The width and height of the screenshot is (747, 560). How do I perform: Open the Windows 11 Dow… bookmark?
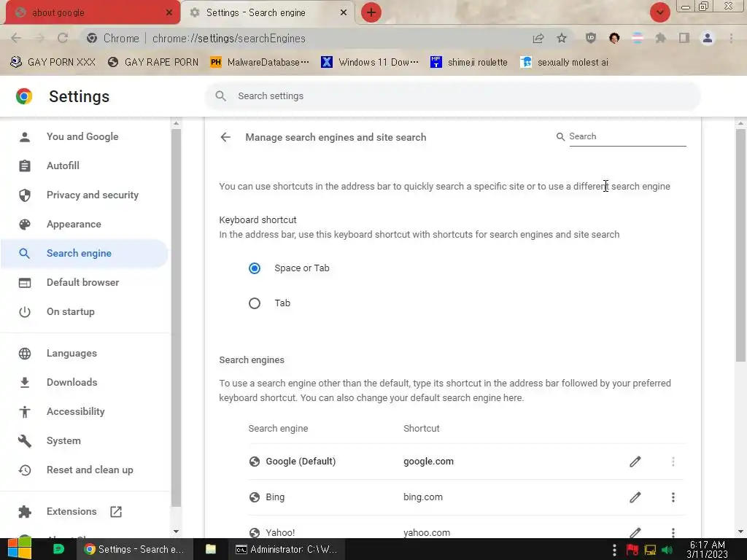coord(370,62)
